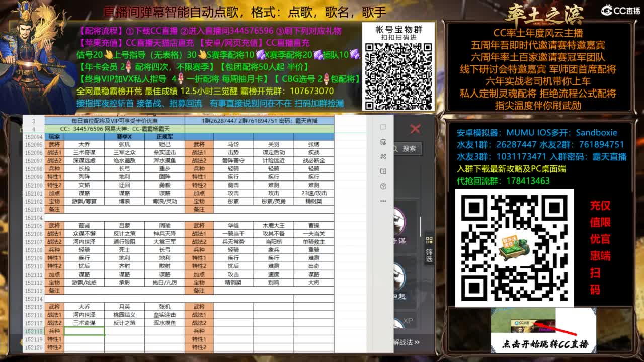Click the more options ellipsis in the sidebar
This screenshot has width=644, height=362.
click(382, 200)
